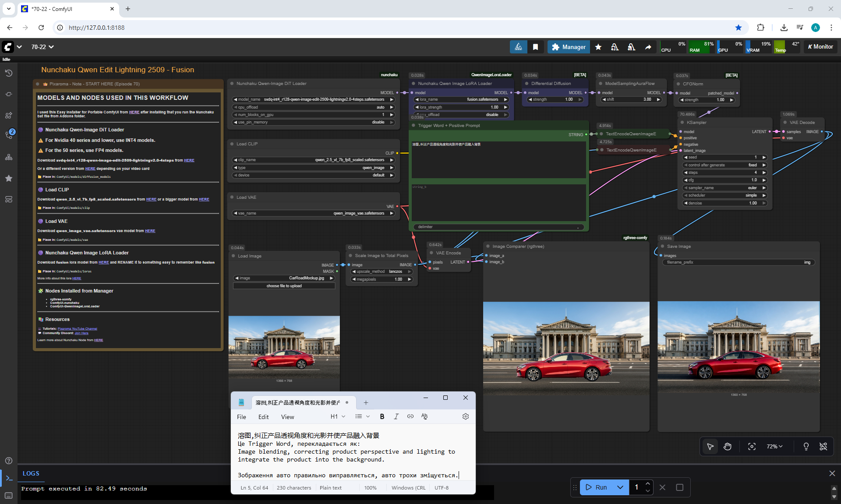The width and height of the screenshot is (841, 504).
Task: Open the 70-22 workflow dropdown
Action: pyautogui.click(x=42, y=47)
